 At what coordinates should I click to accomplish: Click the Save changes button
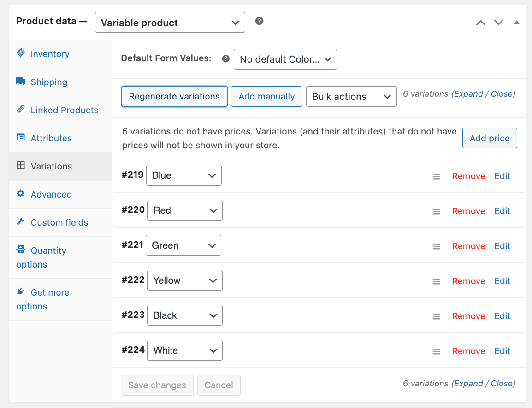tap(157, 385)
